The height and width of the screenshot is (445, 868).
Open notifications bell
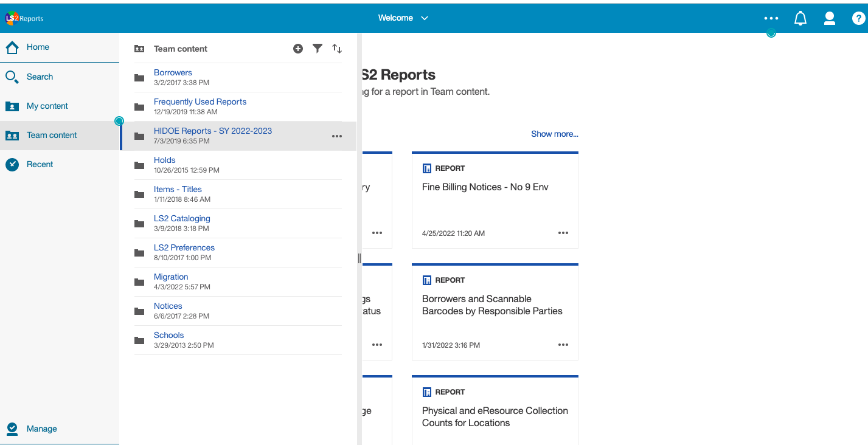click(x=800, y=18)
